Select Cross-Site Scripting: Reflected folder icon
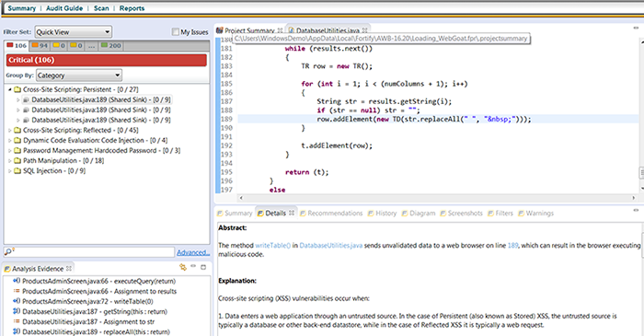The image size is (644, 336). 17,130
